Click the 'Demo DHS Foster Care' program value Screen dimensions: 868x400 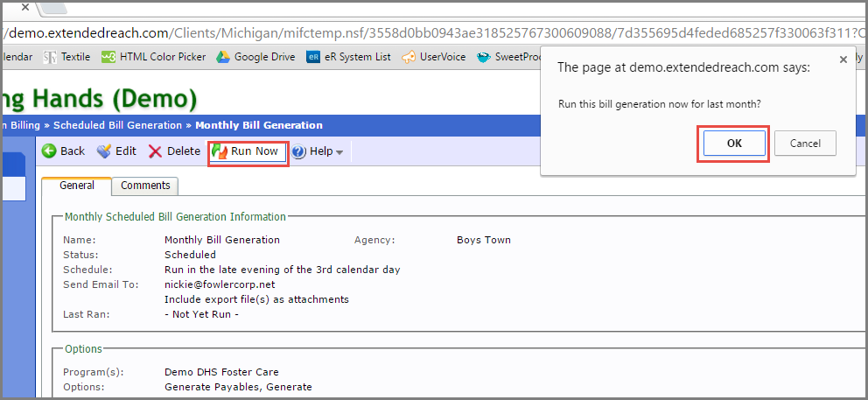point(221,372)
